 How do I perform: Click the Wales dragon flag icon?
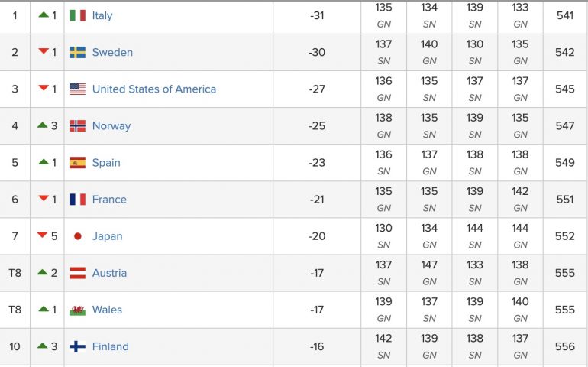(78, 310)
